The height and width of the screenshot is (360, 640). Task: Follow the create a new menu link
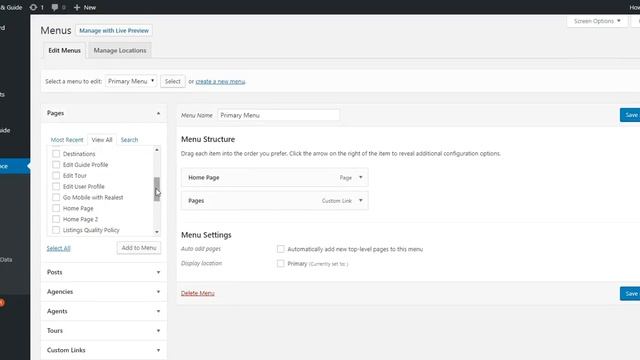point(220,82)
